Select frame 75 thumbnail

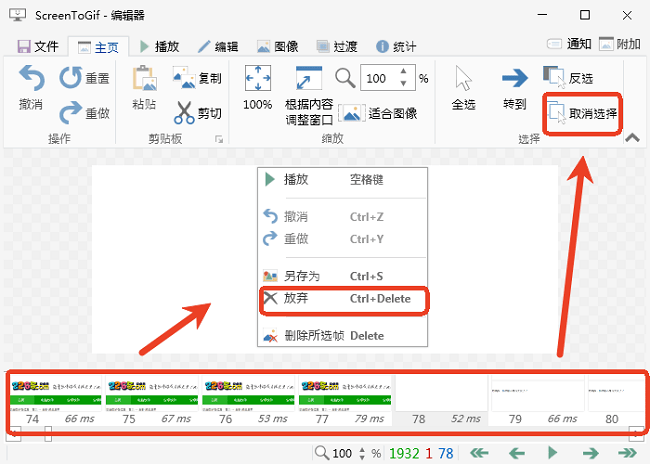click(153, 400)
